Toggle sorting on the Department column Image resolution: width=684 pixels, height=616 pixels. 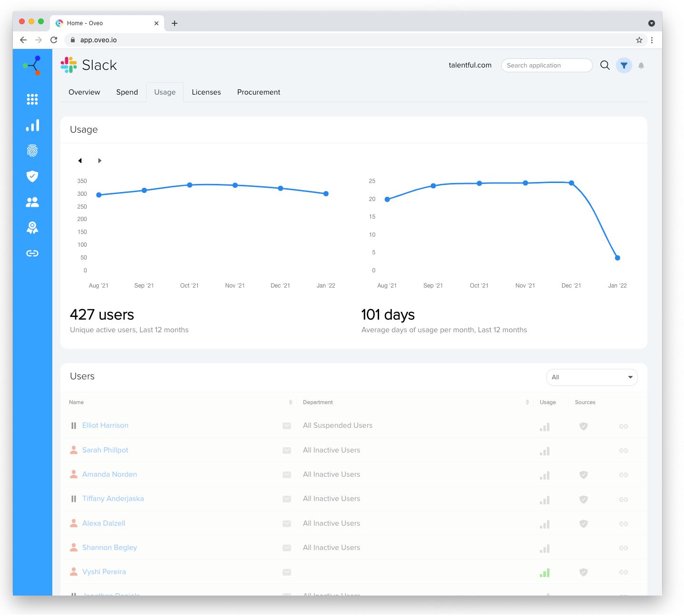tap(527, 402)
